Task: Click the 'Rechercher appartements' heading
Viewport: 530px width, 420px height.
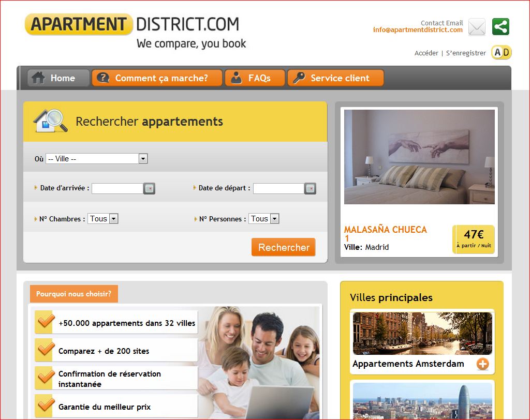Action: (149, 122)
